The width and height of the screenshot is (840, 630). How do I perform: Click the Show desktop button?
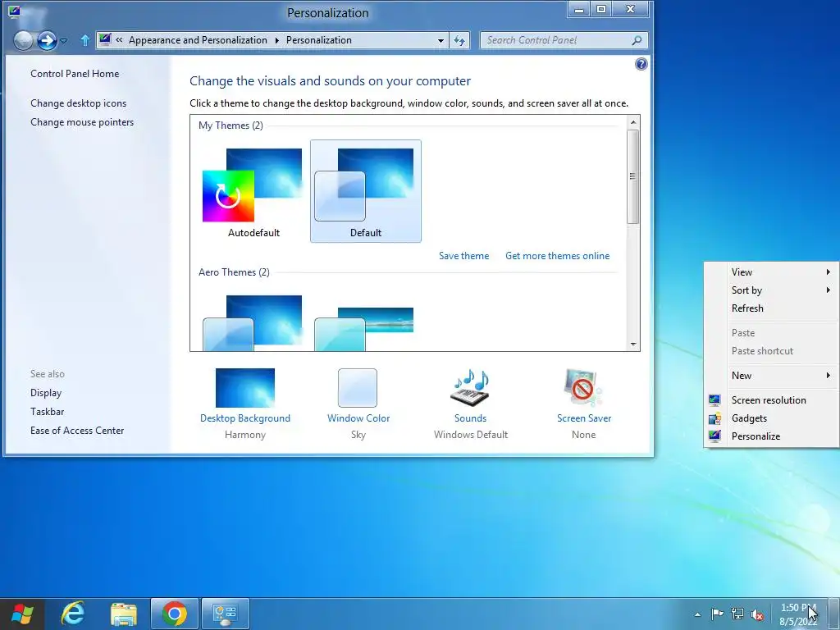pos(834,614)
